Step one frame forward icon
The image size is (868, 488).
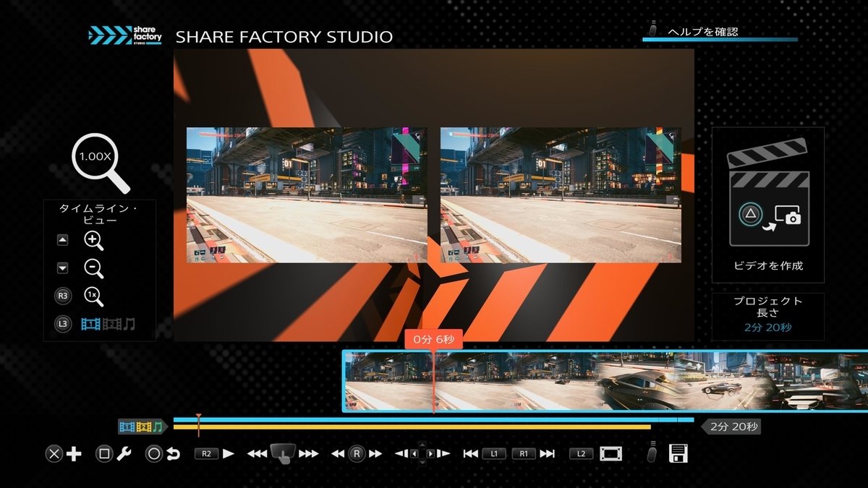coord(443,454)
